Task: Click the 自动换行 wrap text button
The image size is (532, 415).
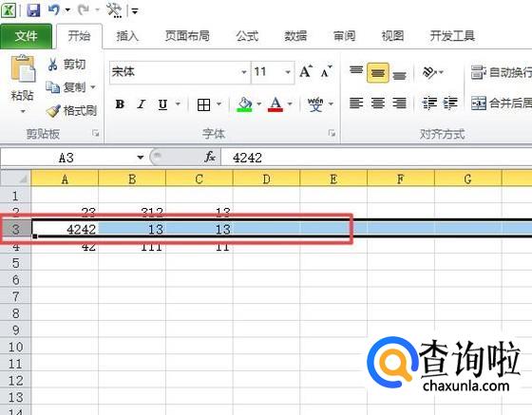Action: click(x=502, y=72)
